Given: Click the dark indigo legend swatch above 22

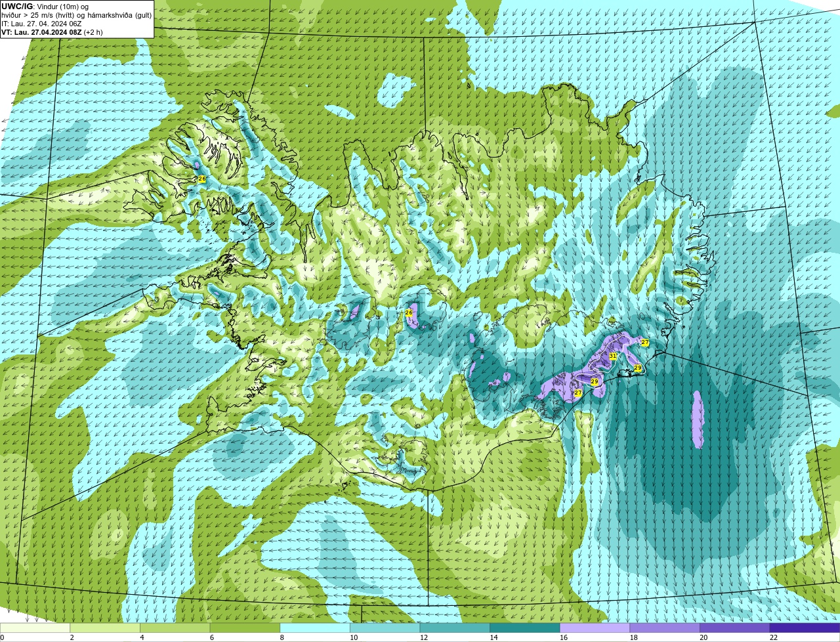Looking at the screenshot, I should click(805, 628).
